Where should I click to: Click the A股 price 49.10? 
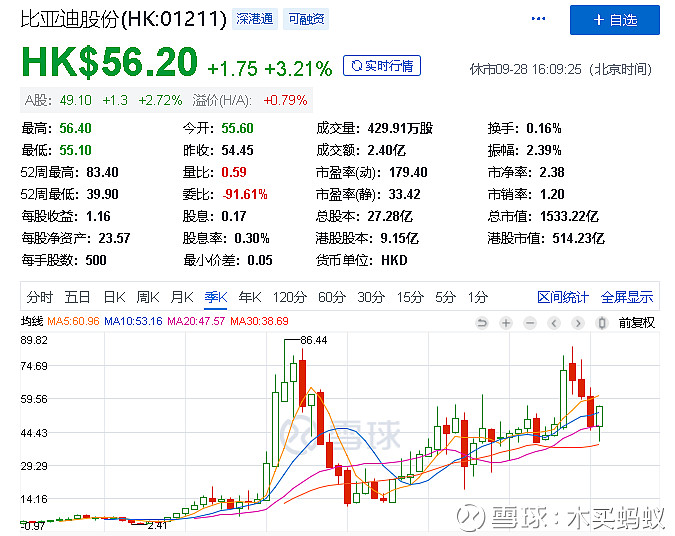pos(76,100)
